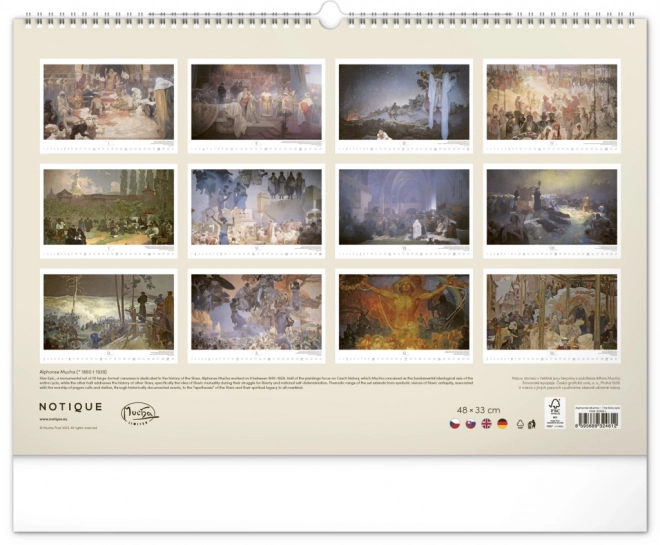Image resolution: width=660 pixels, height=545 pixels.
Task: Click the Mucha Trust copyright line
Action: point(68,428)
